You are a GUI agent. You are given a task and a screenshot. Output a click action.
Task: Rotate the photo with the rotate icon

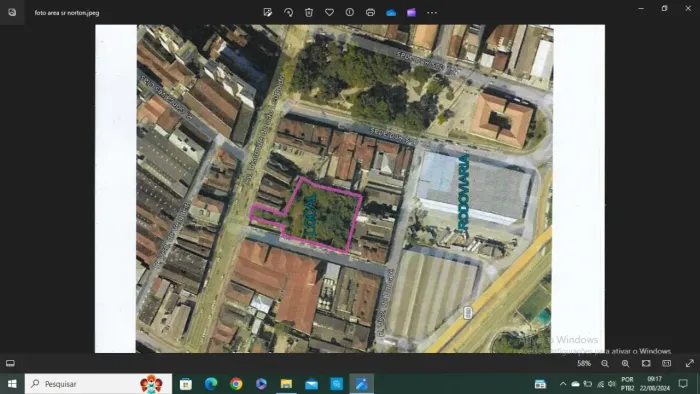[x=288, y=12]
